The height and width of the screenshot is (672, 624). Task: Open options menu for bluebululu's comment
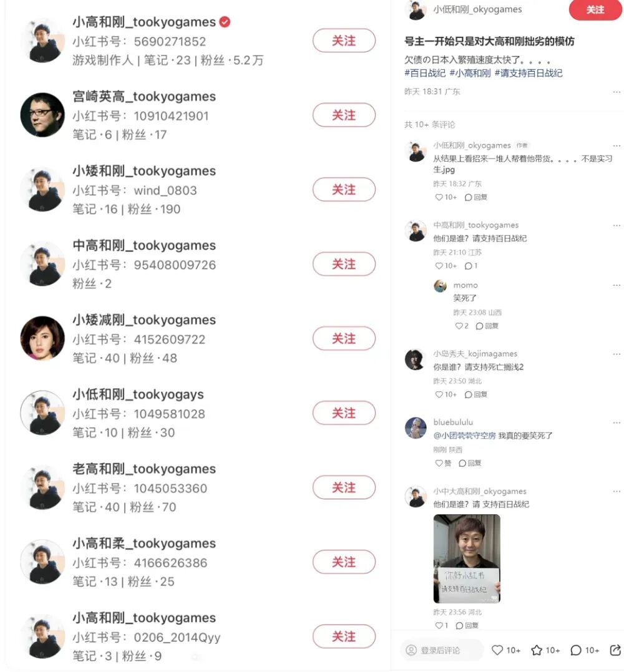click(617, 422)
